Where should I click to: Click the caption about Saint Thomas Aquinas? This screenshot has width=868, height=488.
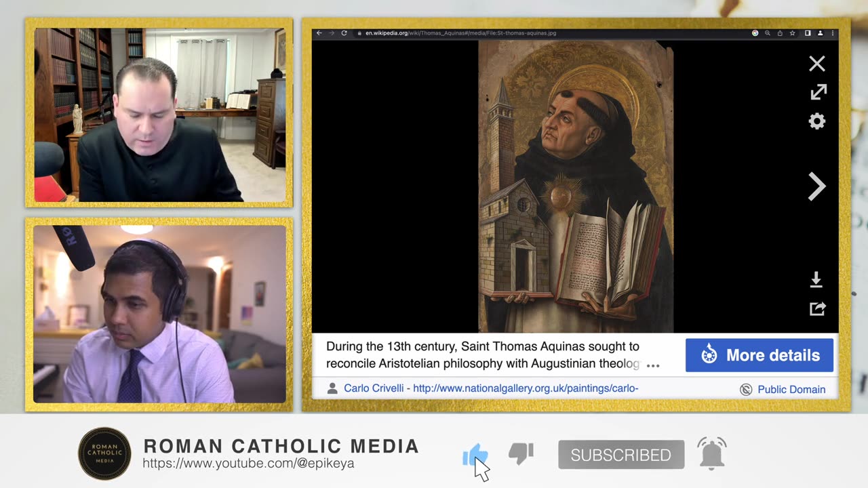coord(483,355)
